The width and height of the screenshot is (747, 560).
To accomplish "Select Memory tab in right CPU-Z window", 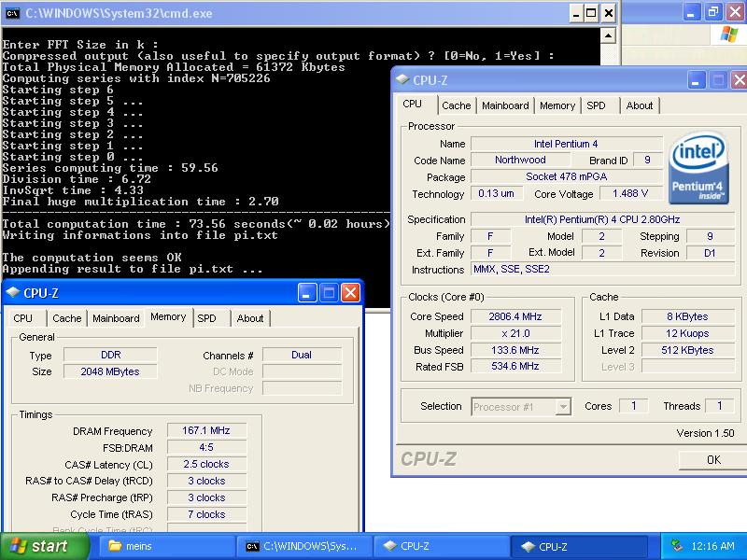I will click(557, 105).
